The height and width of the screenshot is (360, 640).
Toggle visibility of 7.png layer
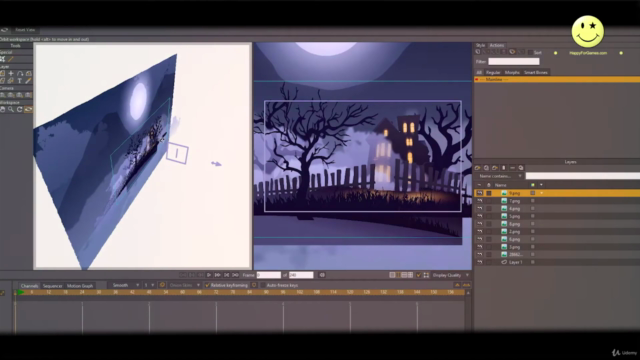tap(480, 201)
